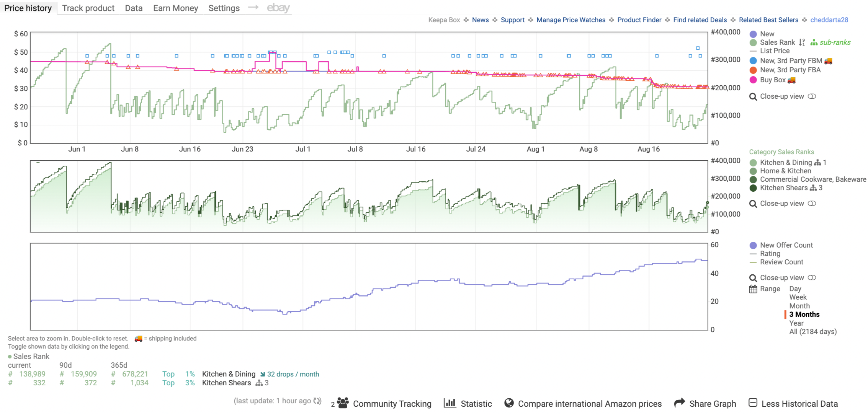Switch to the Track product tab
868x414 pixels.
click(x=88, y=8)
